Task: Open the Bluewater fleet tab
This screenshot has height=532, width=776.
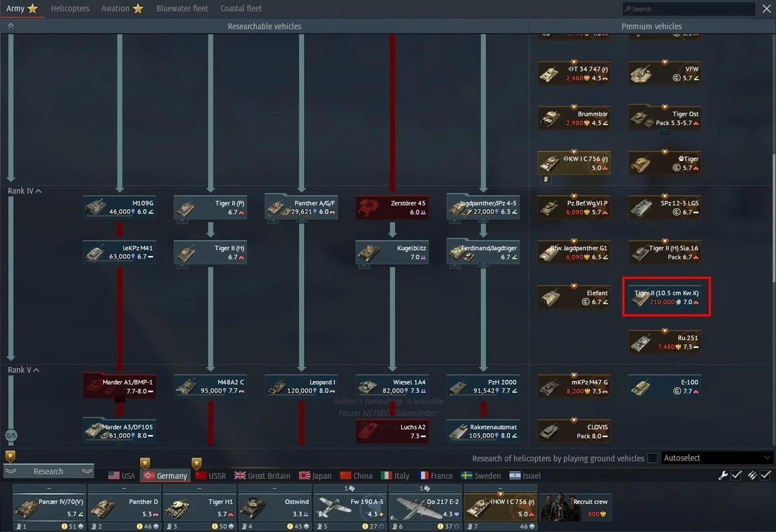Action: point(182,9)
